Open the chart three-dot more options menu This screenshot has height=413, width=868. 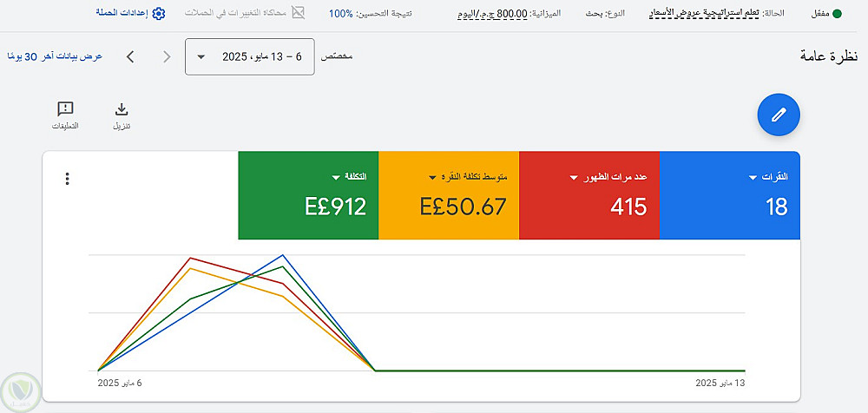67,179
